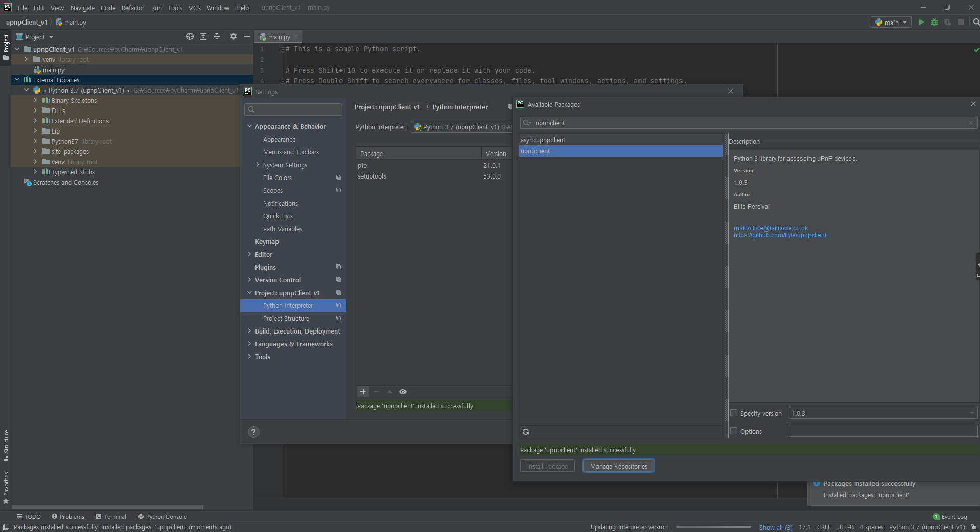This screenshot has width=980, height=532.
Task: Clear the upnpclient search field
Action: point(970,123)
